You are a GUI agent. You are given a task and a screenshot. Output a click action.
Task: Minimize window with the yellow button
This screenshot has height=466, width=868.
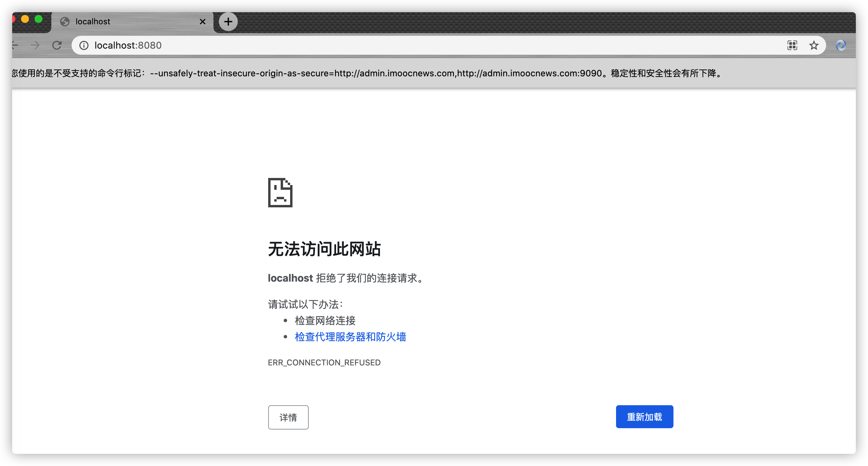[25, 19]
